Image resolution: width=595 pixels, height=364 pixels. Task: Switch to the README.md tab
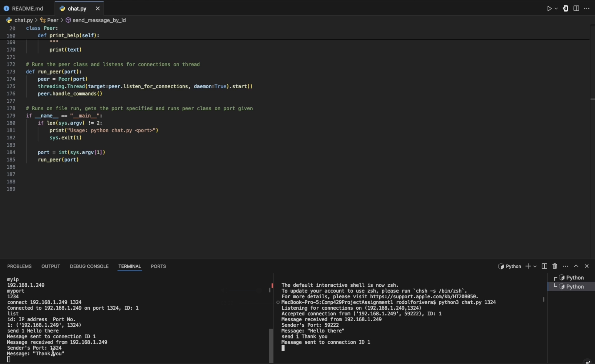[x=27, y=9]
